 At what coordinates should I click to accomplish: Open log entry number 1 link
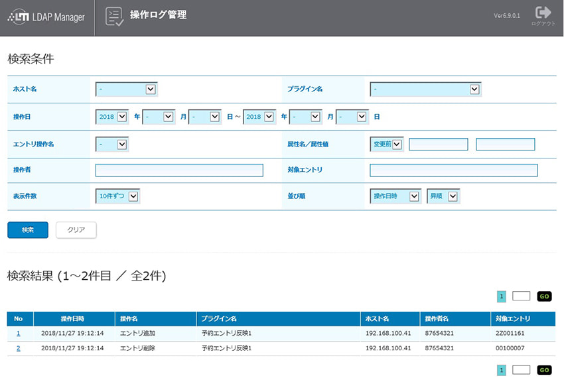(19, 333)
